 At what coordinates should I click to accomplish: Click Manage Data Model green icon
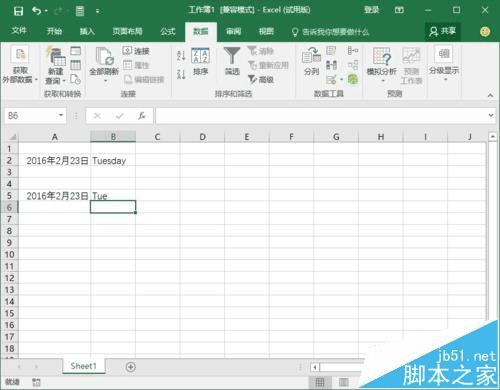[353, 79]
